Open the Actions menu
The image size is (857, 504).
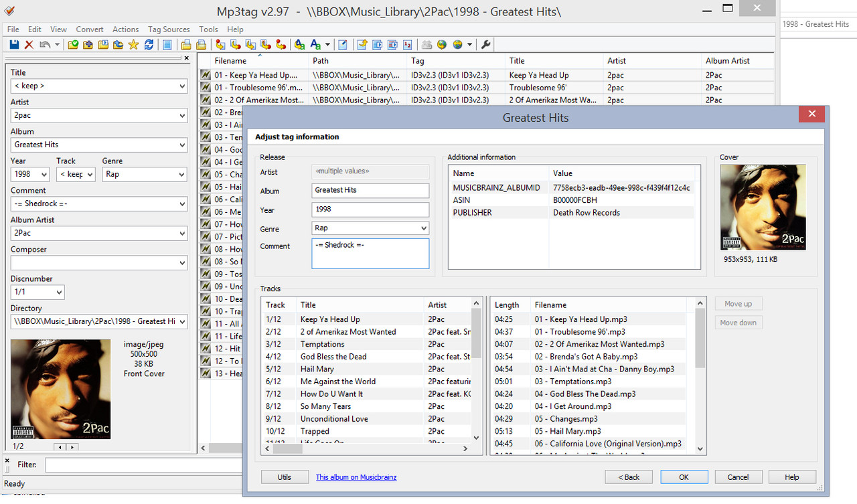click(126, 29)
